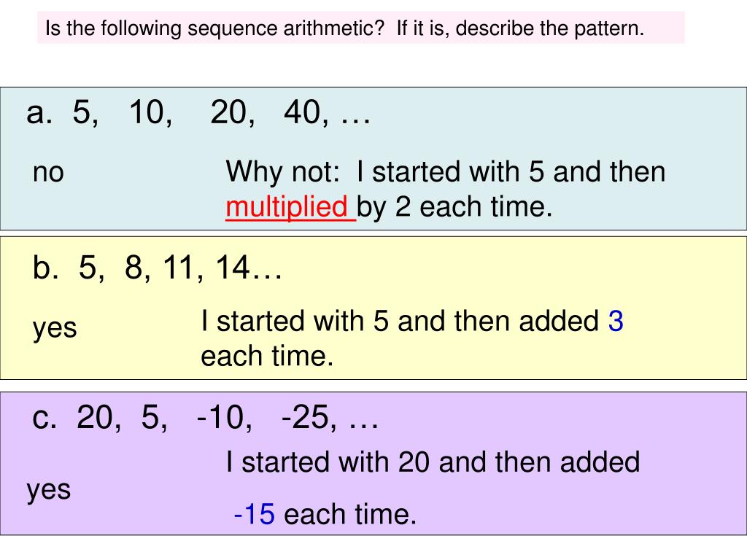Viewport: 747px width, 560px height.
Task: Click the question header about arithmetic sequences
Action: tap(344, 28)
